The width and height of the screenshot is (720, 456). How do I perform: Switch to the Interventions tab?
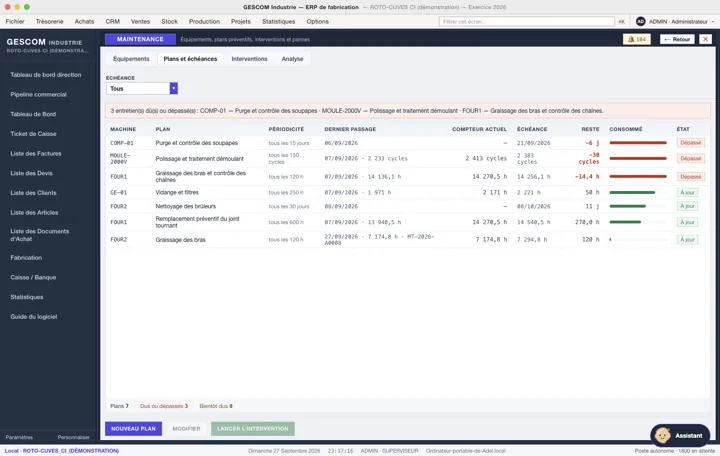pyautogui.click(x=249, y=59)
